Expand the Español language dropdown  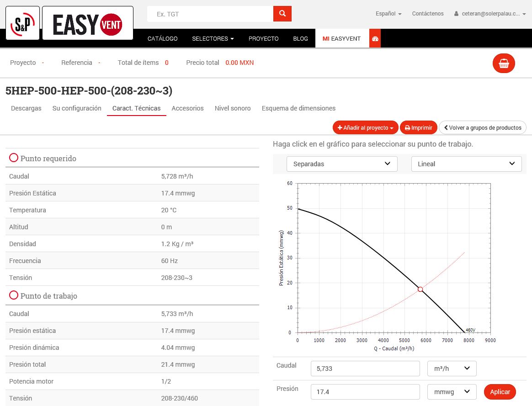388,14
